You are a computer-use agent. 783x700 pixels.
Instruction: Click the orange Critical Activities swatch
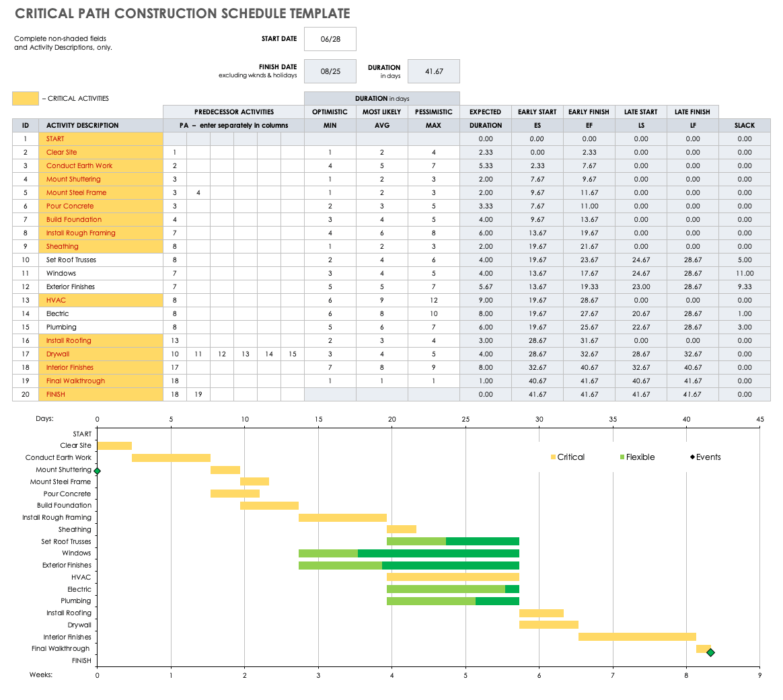tap(25, 98)
